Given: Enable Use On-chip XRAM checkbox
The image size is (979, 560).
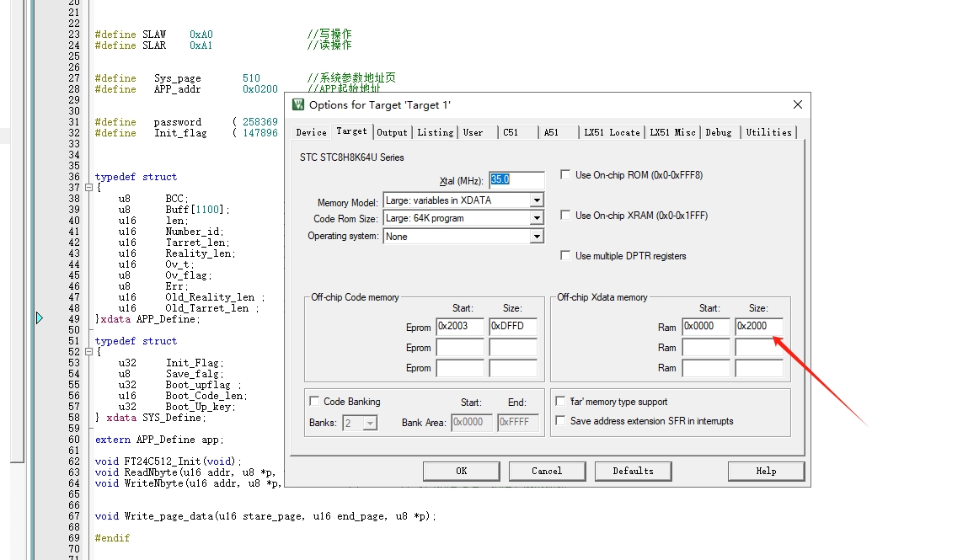Looking at the screenshot, I should tap(565, 216).
